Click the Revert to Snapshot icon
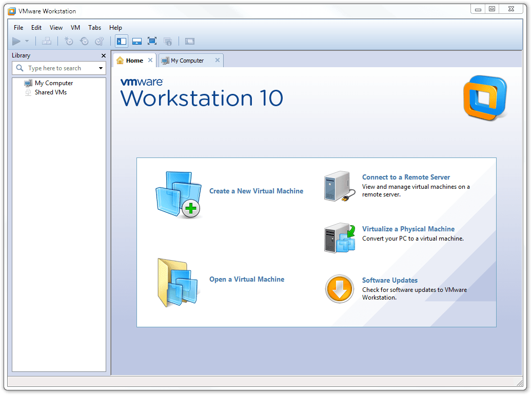532x395 pixels. tap(84, 42)
